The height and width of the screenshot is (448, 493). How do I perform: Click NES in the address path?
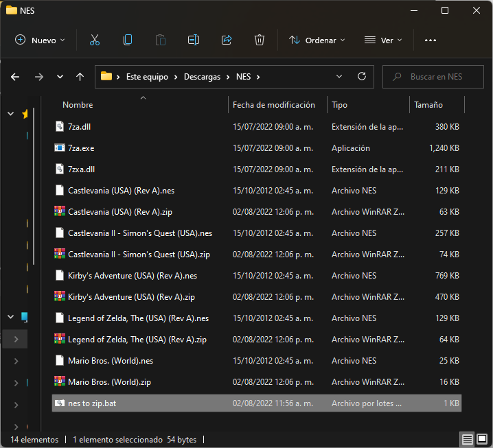pos(243,77)
